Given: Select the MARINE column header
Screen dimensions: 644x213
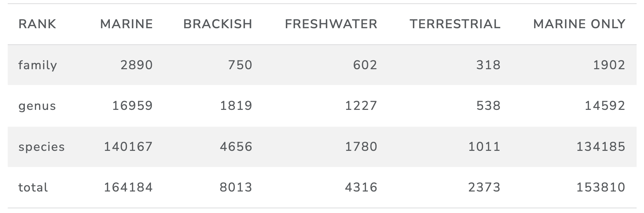Looking at the screenshot, I should point(127,24).
